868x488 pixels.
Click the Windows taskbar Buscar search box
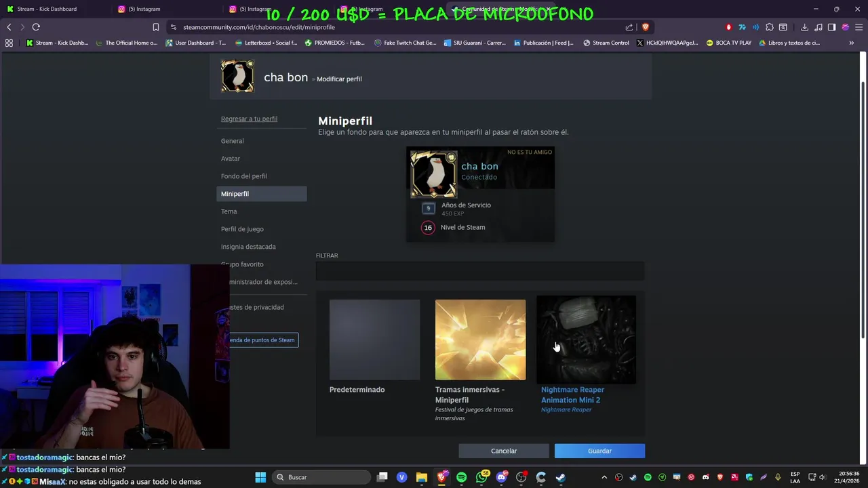tap(320, 477)
